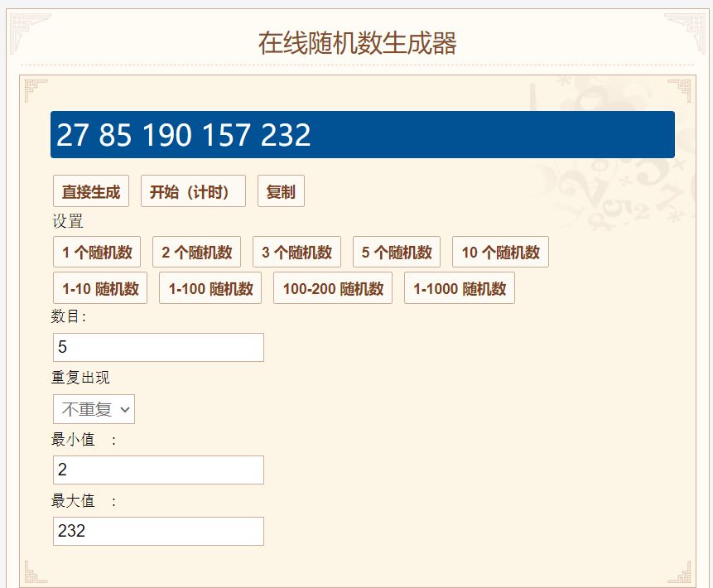The height and width of the screenshot is (588, 713).
Task: Start the timed generator 开始（计时）
Action: click(193, 191)
